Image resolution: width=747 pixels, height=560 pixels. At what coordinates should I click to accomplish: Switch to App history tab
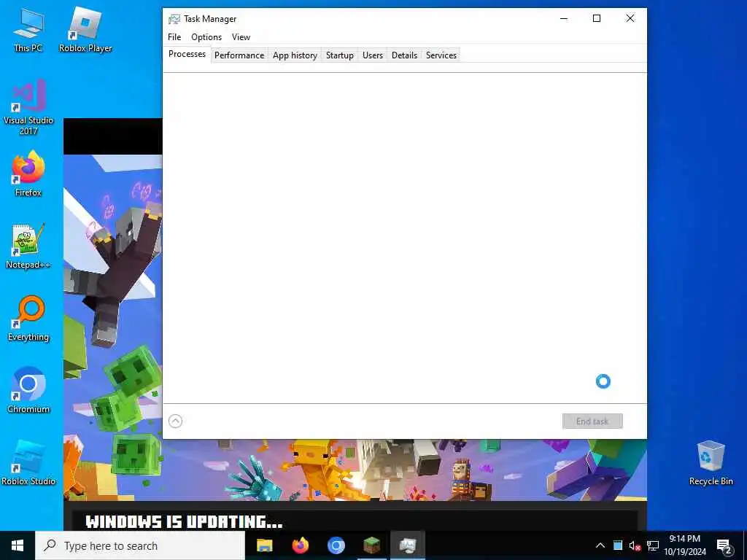(295, 55)
